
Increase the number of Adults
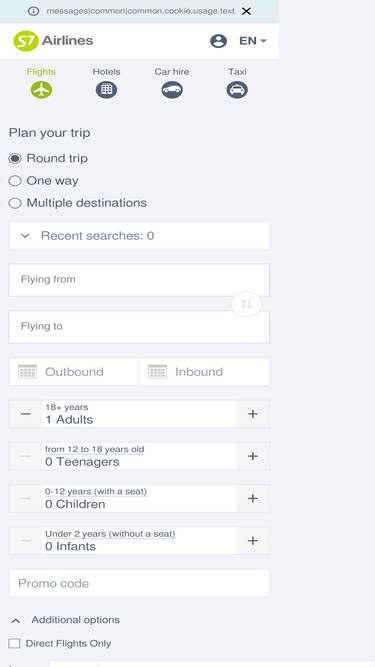(253, 414)
